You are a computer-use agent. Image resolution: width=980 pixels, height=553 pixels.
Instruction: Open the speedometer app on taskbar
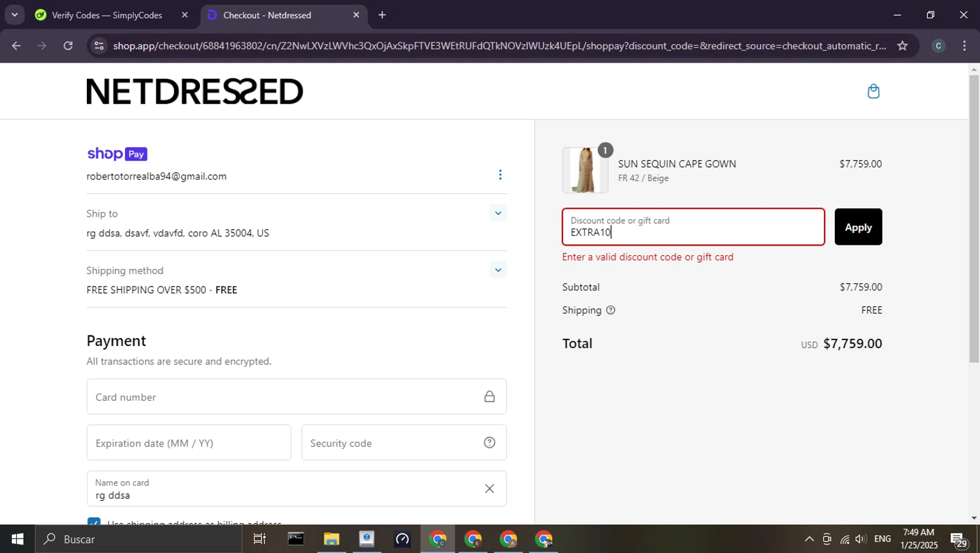pos(402,539)
